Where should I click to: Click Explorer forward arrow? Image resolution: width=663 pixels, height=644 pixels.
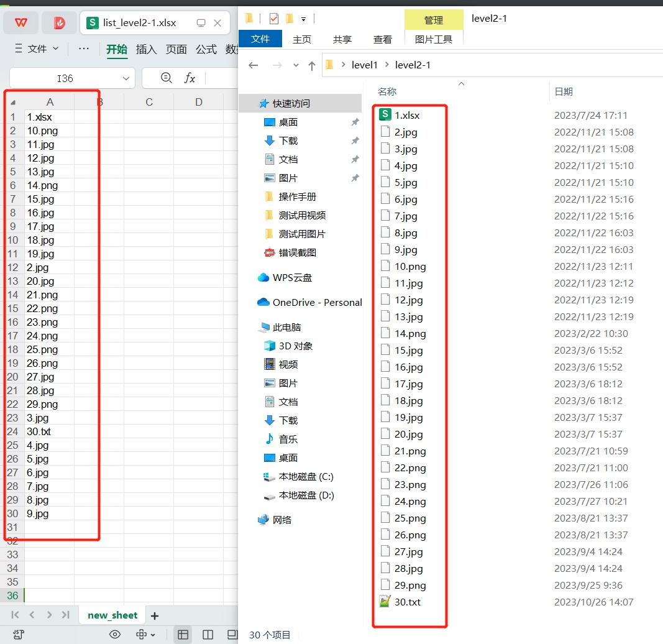(x=277, y=65)
